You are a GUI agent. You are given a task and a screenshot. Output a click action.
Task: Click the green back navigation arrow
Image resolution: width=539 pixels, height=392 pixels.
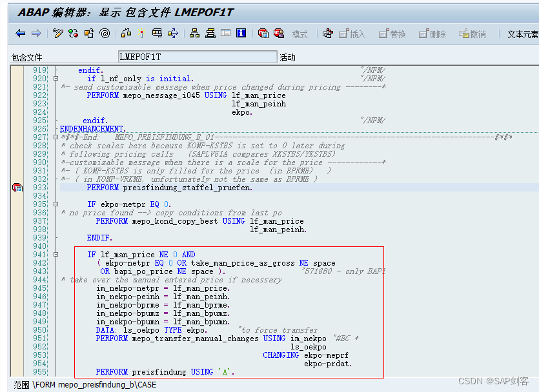coord(19,33)
